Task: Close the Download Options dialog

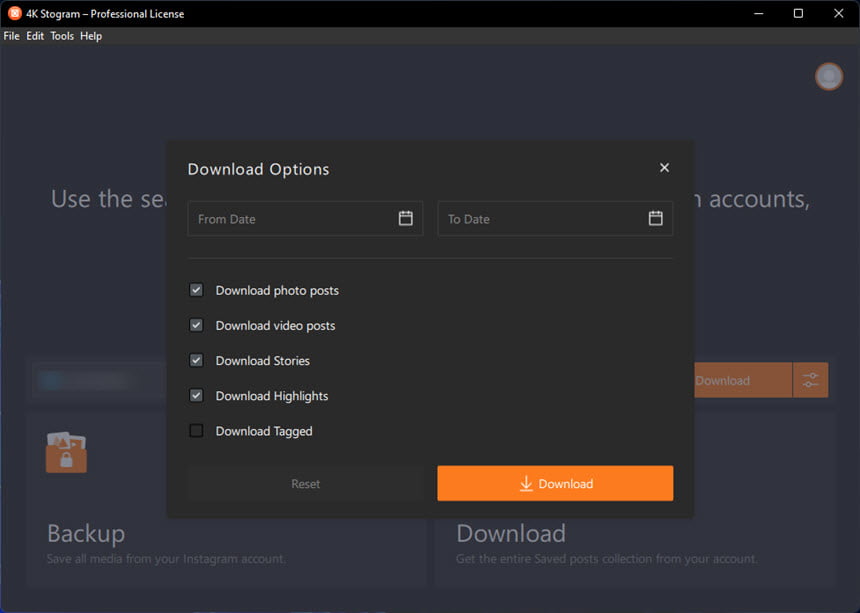Action: coord(664,168)
